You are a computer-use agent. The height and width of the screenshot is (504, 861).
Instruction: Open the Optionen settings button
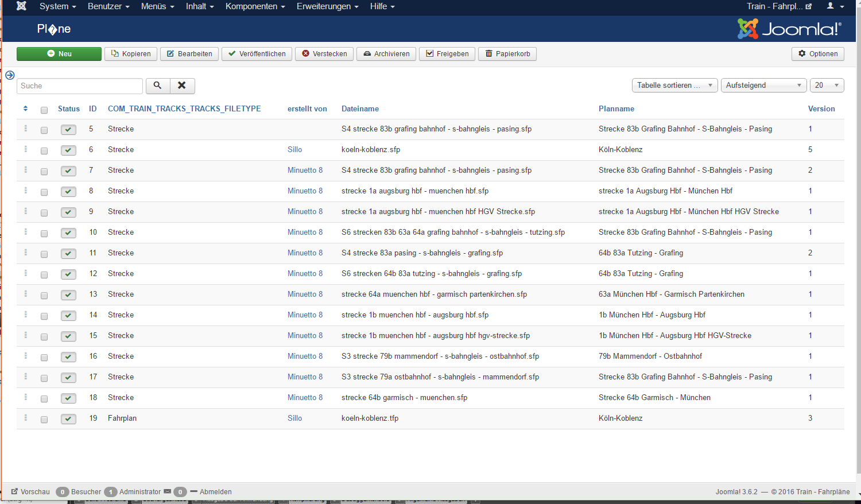(818, 54)
